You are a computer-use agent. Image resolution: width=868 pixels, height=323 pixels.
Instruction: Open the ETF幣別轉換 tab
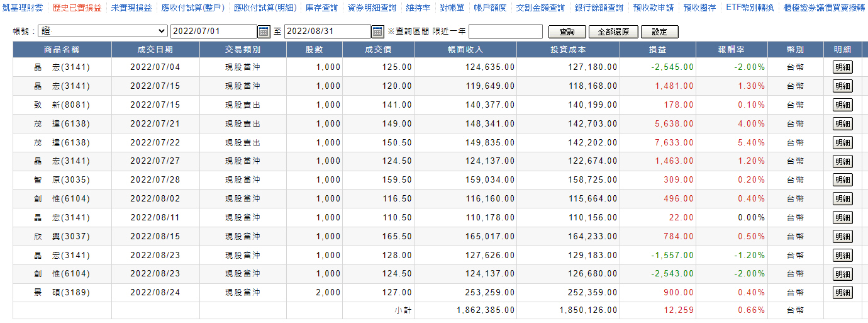click(x=750, y=8)
